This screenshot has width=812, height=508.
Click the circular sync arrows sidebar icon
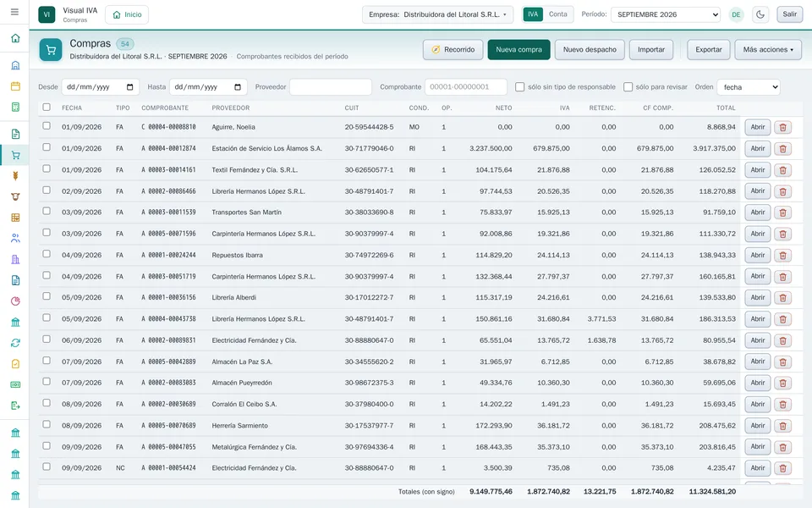15,343
